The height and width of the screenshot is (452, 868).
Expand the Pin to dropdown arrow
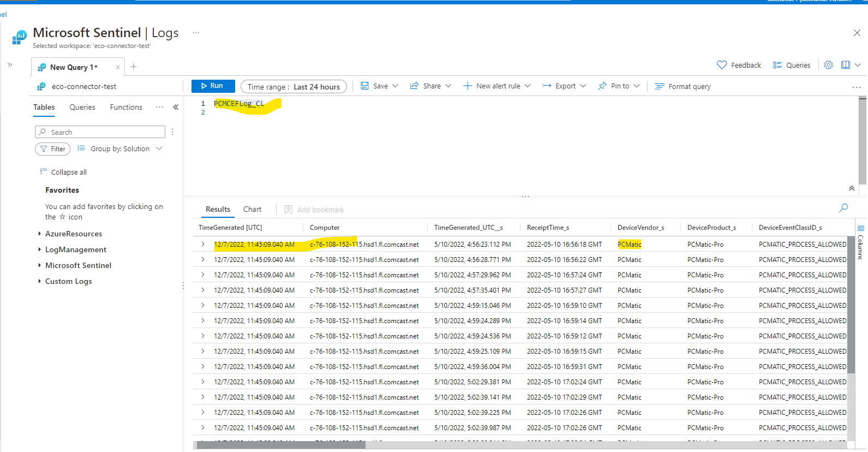pos(637,86)
